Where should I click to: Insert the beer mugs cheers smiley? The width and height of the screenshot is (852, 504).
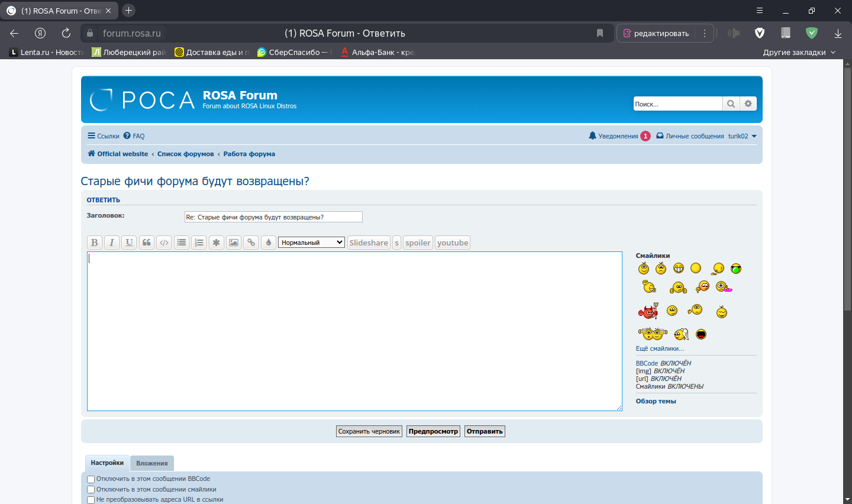653,334
